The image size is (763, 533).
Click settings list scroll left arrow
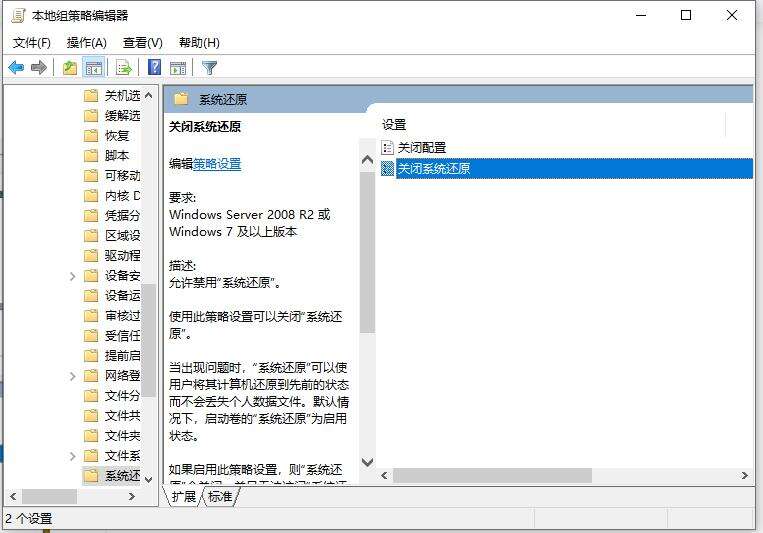(384, 476)
